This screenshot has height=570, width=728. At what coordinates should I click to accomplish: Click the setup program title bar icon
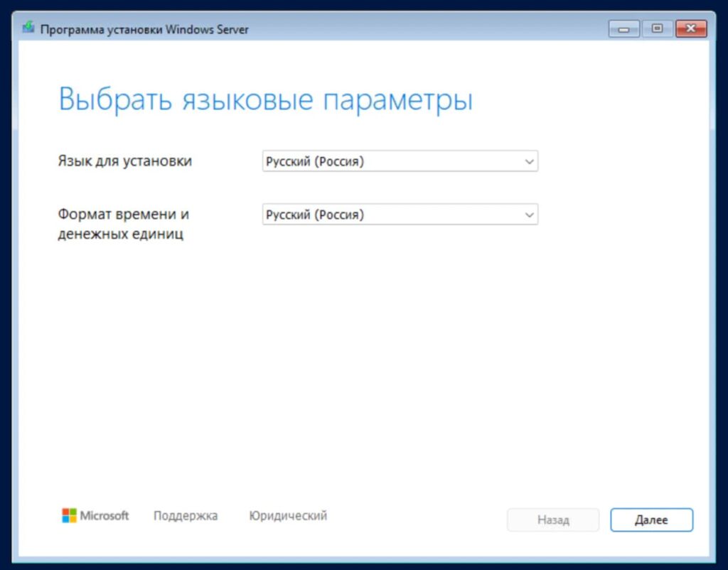click(28, 28)
